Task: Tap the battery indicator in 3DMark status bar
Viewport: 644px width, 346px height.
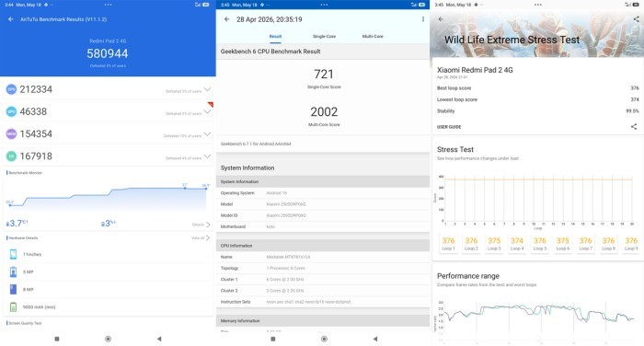Action: click(637, 5)
